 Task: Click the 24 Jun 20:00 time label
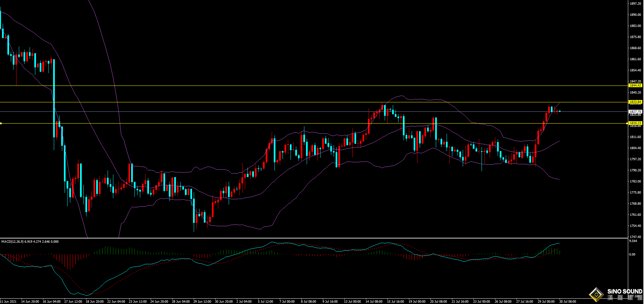[159, 302]
